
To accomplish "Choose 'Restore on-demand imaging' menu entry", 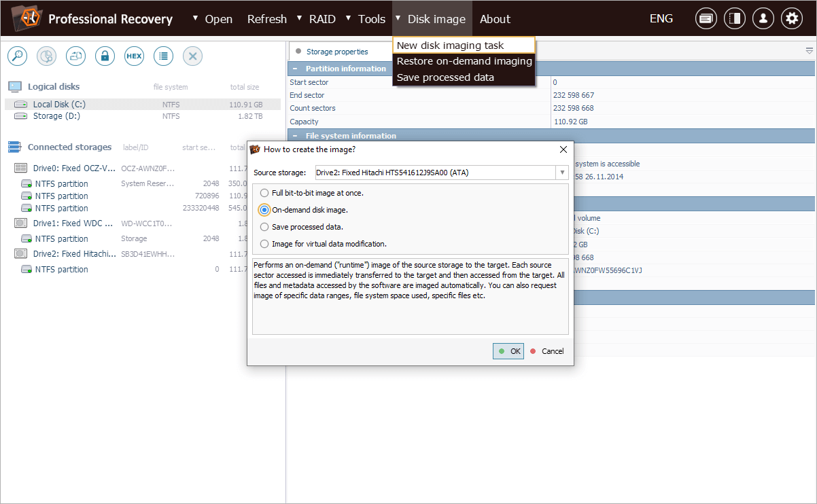I will (464, 61).
